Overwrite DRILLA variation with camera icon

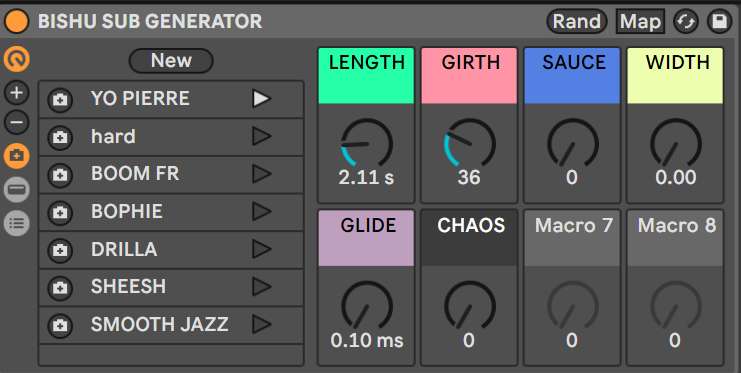[60, 250]
